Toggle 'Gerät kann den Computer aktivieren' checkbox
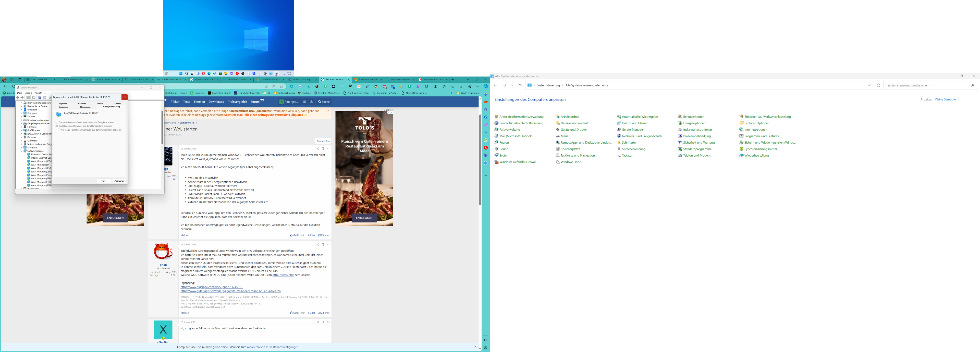 pos(57,126)
